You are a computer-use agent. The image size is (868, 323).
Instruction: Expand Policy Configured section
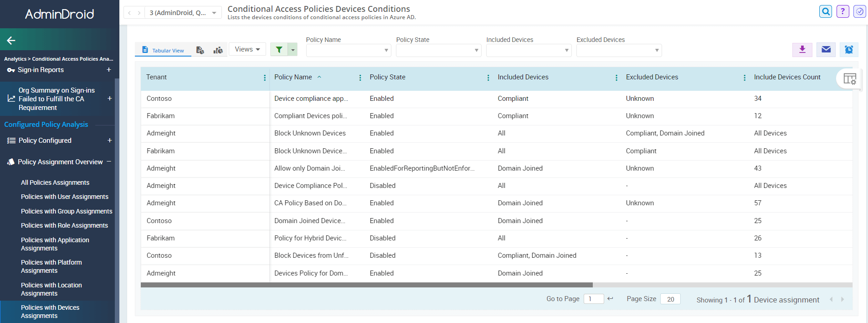[x=109, y=141]
